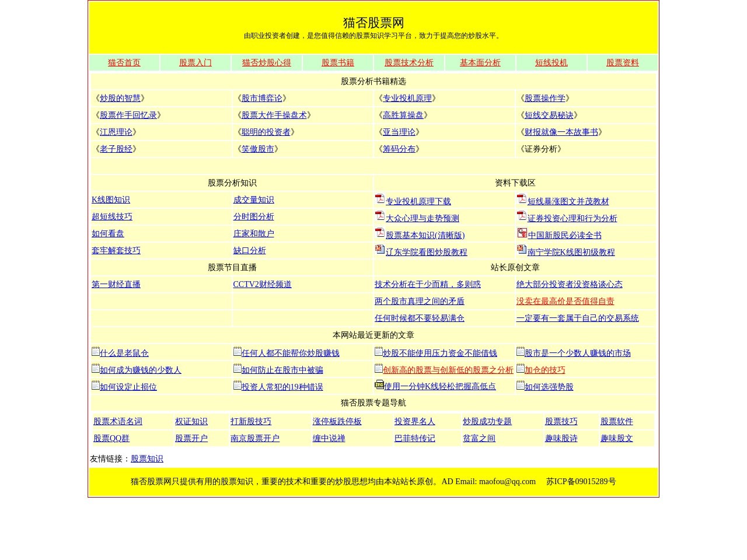Click PowerPoint icon beside 辽东学院看图炒股教程

379,250
